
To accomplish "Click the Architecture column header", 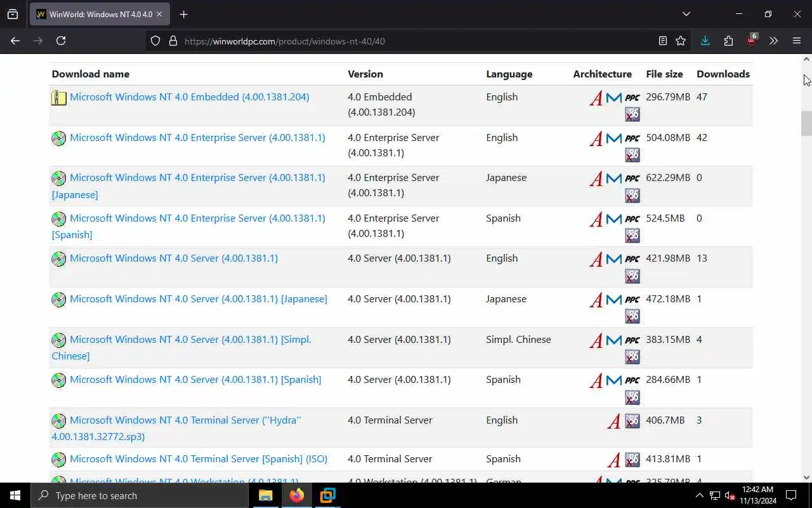I will click(603, 74).
